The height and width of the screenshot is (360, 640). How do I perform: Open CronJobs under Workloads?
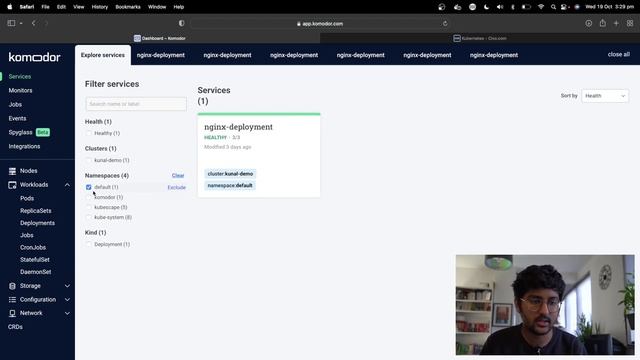pos(33,247)
